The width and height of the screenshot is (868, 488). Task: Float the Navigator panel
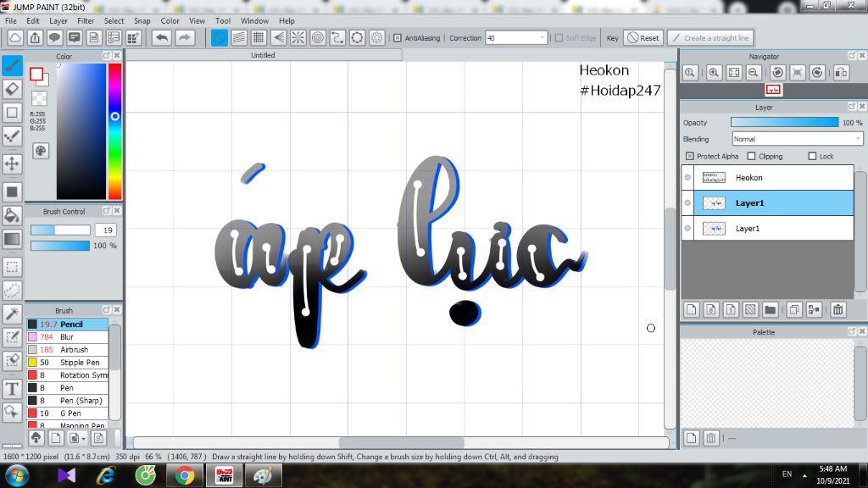(x=851, y=56)
